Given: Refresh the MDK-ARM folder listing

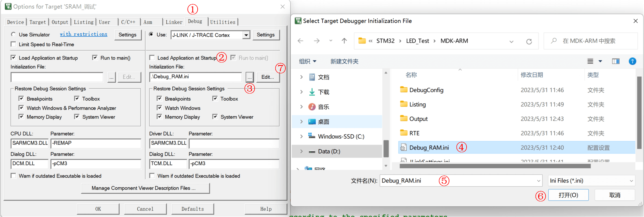Looking at the screenshot, I should 529,41.
